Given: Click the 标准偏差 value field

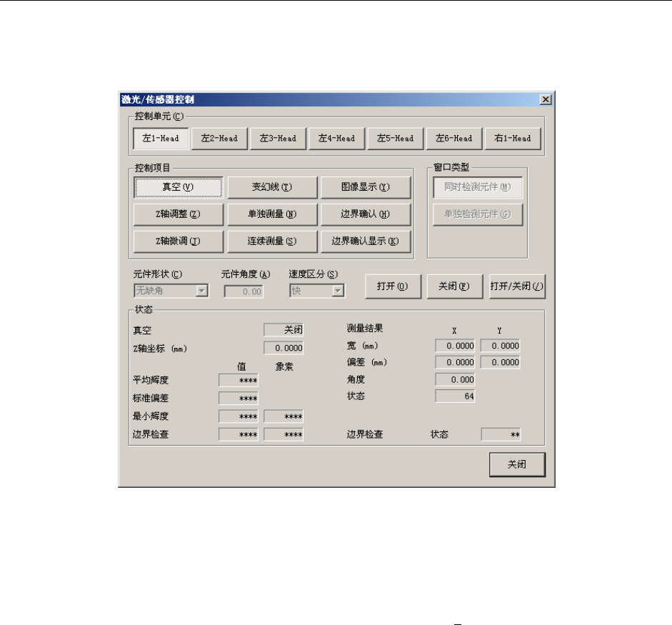Looking at the screenshot, I should pos(239,399).
